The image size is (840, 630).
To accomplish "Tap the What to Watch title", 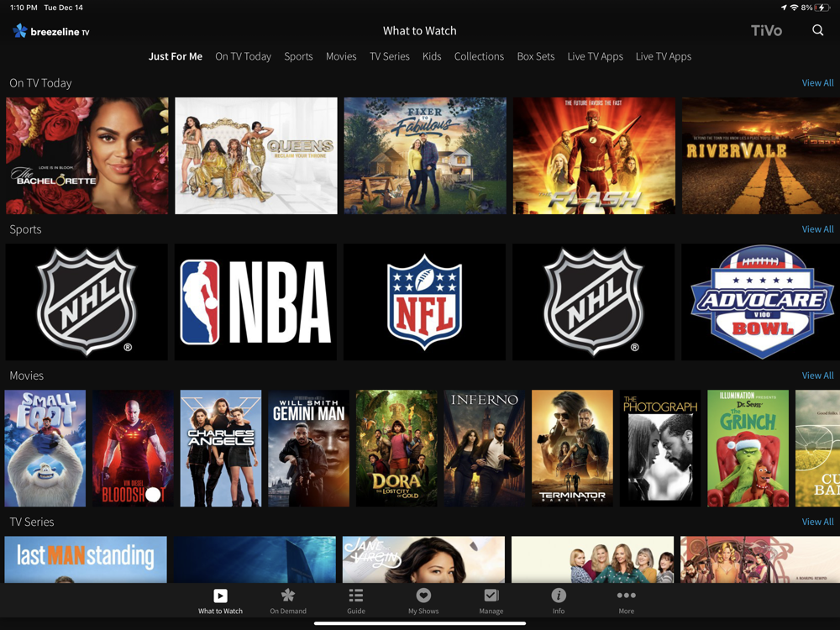I will coord(419,31).
